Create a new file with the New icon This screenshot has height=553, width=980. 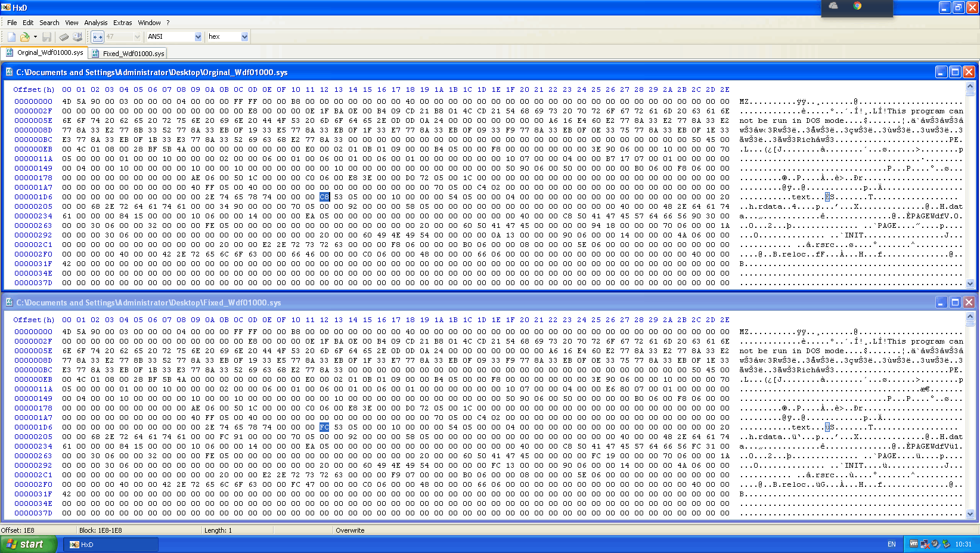pos(11,37)
